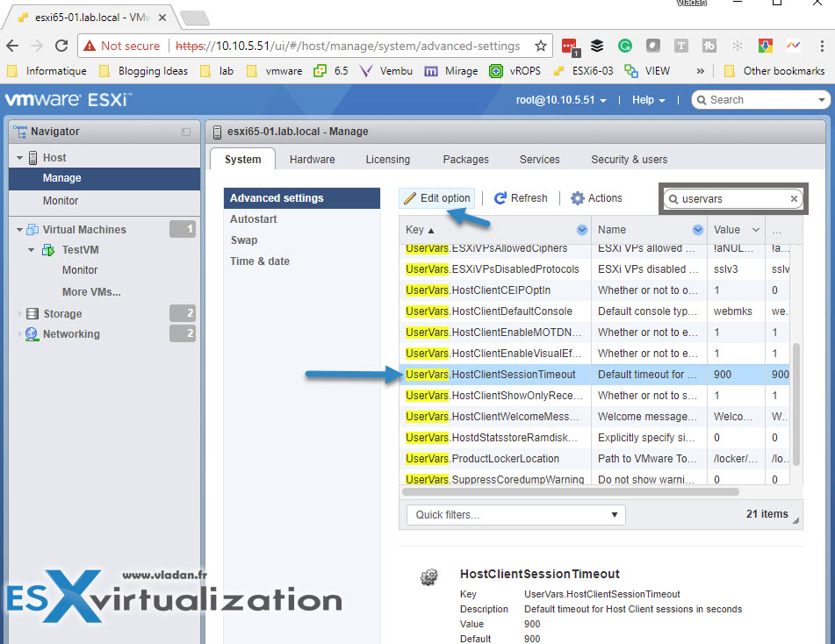Open the root@10.10.5.51 user menu
Image resolution: width=835 pixels, height=644 pixels.
[x=561, y=100]
